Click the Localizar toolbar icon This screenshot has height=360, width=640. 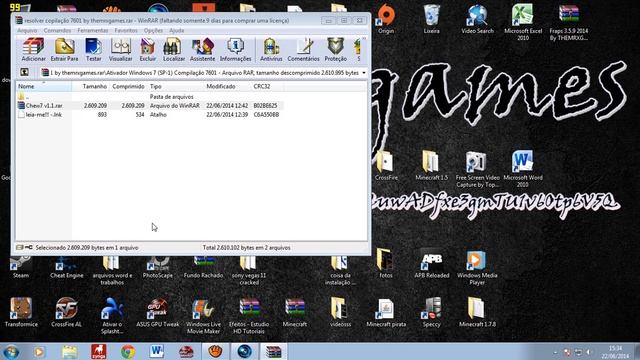pyautogui.click(x=173, y=50)
